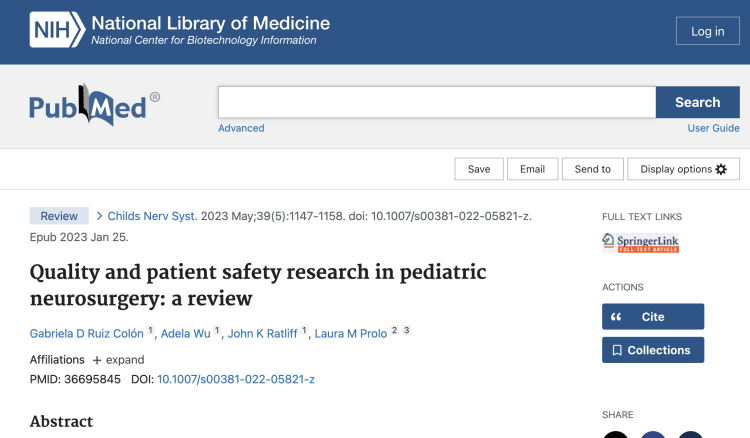Open the Childs Nerv Syst journal link
This screenshot has width=750, height=438.
(x=152, y=216)
